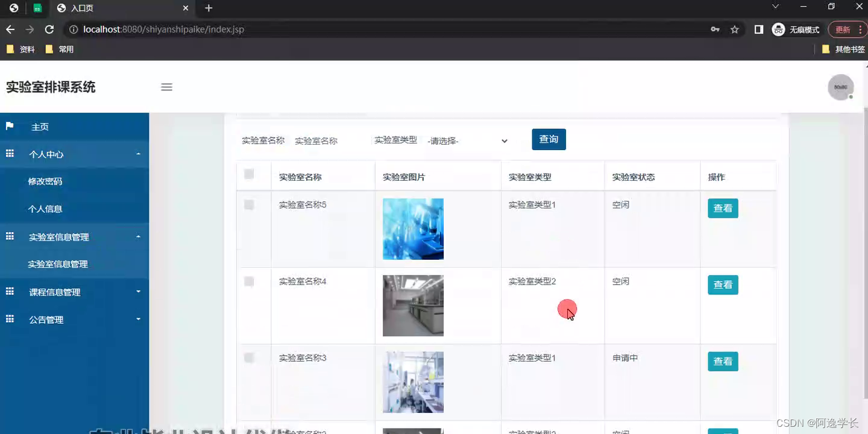Viewport: 868px width, 434px height.
Task: Open the blue lab image of 实验室名称5
Action: (413, 229)
